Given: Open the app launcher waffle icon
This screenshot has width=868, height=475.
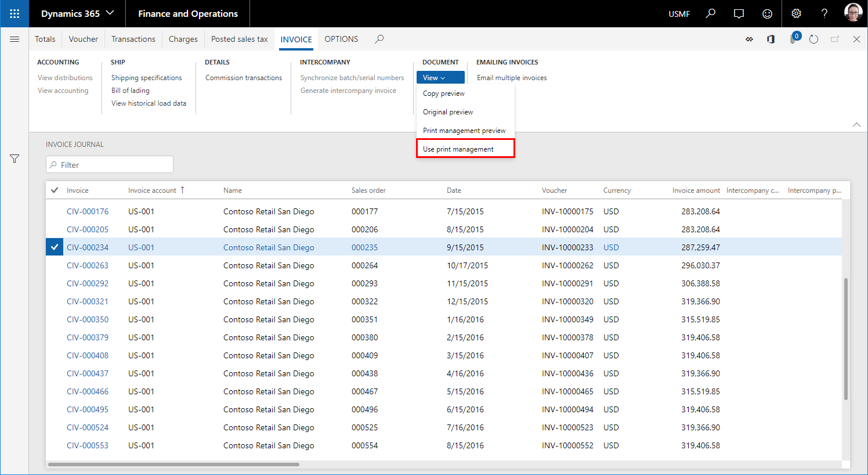Looking at the screenshot, I should (15, 13).
